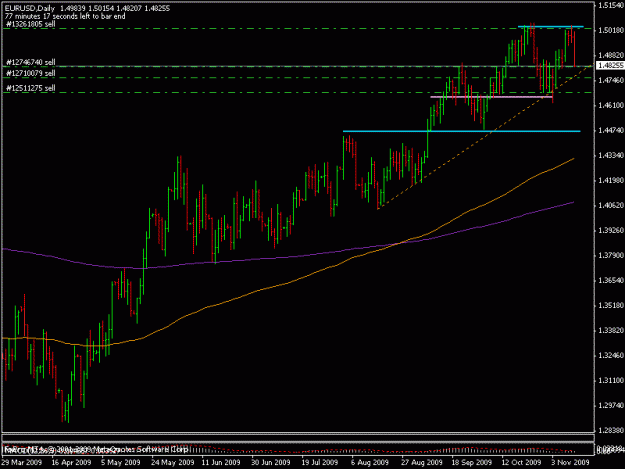Click the 1.51540 price axis label
Image resolution: width=625 pixels, height=469 pixels.
tap(611, 5)
